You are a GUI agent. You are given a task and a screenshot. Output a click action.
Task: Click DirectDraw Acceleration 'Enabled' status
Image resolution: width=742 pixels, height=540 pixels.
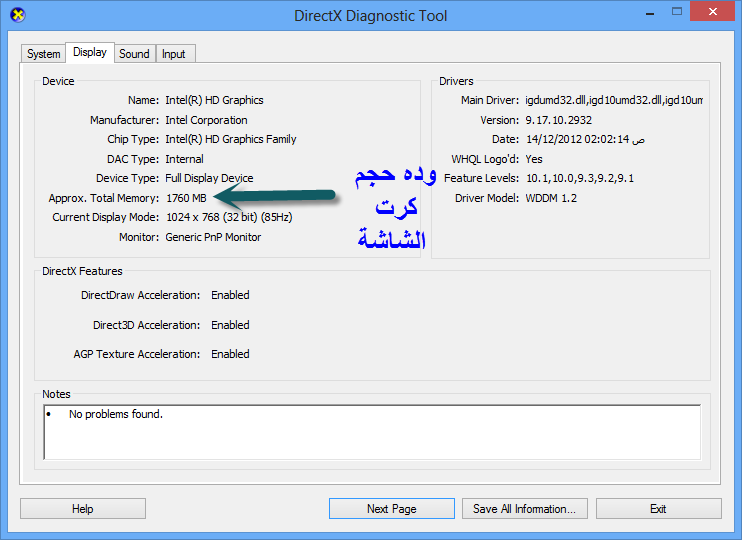(x=230, y=295)
